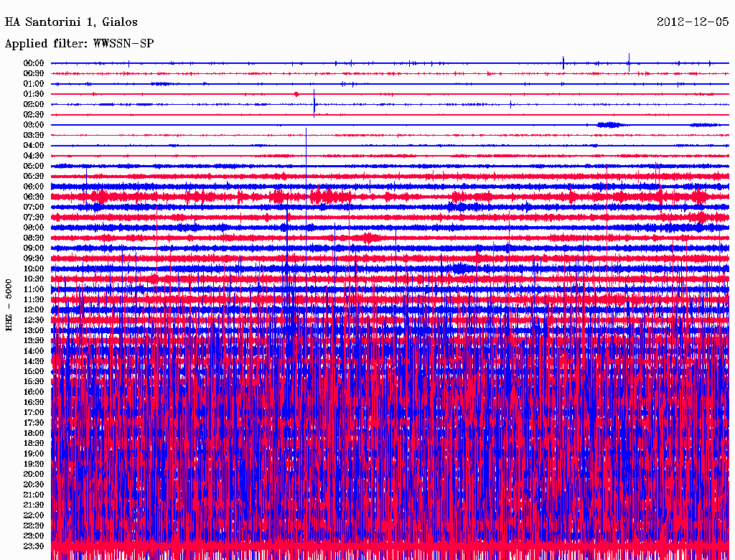
Task: Click the station title 'HA Santorini 1, Gialos'
Action: [x=71, y=22]
